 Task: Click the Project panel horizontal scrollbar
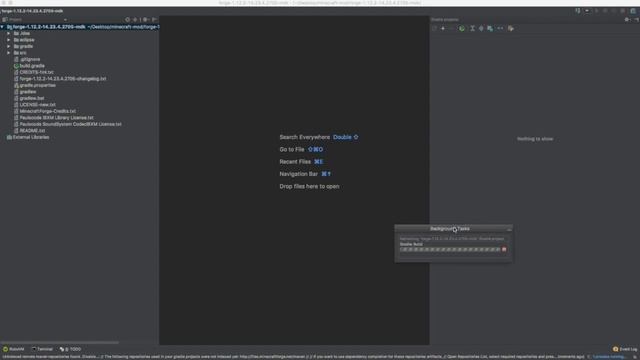click(x=60, y=343)
